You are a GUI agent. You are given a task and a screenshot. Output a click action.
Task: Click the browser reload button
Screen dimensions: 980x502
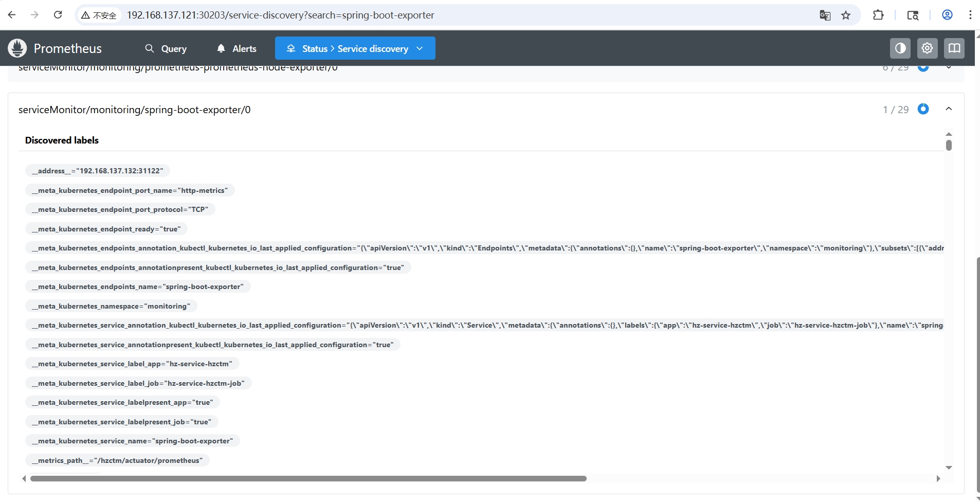point(58,15)
